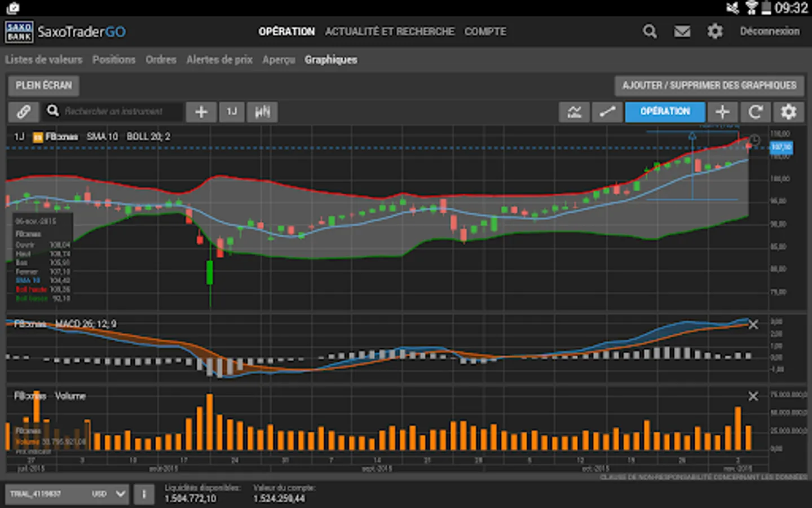The width and height of the screenshot is (812, 508).
Task: Open ACTUALITÉ ET RECHERCHE menu
Action: (390, 32)
